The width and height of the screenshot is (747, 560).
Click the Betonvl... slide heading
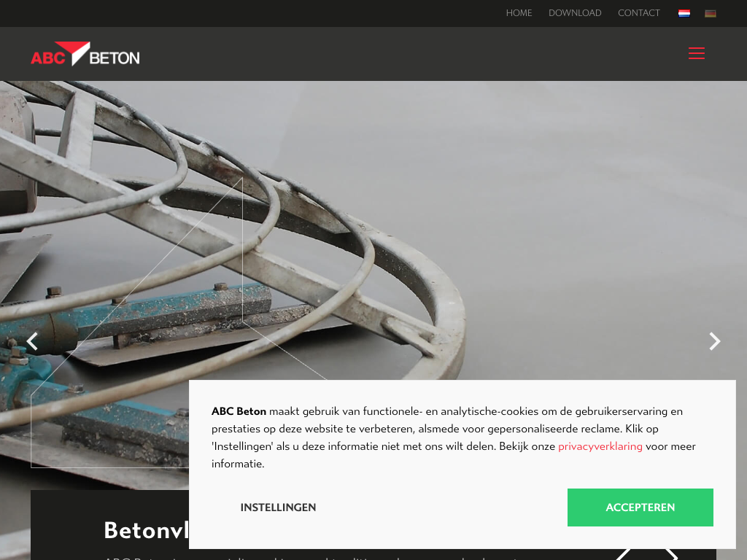point(146,530)
